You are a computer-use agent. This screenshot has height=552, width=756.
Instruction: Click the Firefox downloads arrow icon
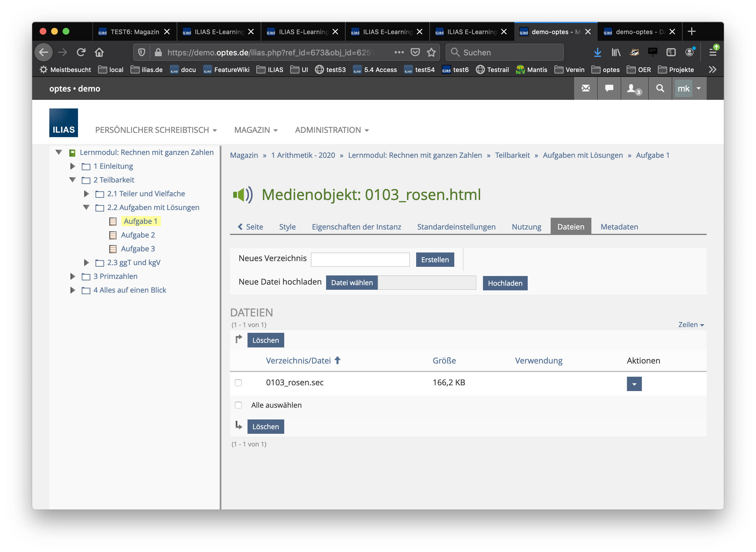(x=597, y=52)
